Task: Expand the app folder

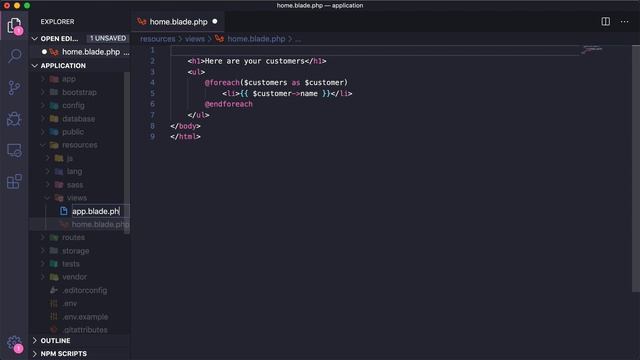Action: [x=69, y=79]
